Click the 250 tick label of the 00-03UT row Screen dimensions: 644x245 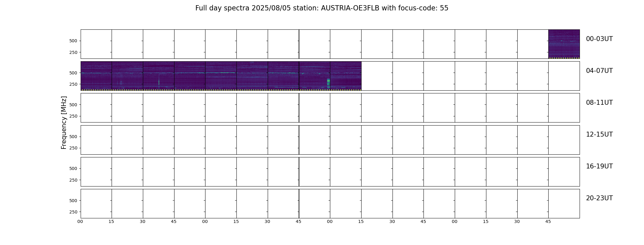pyautogui.click(x=73, y=52)
